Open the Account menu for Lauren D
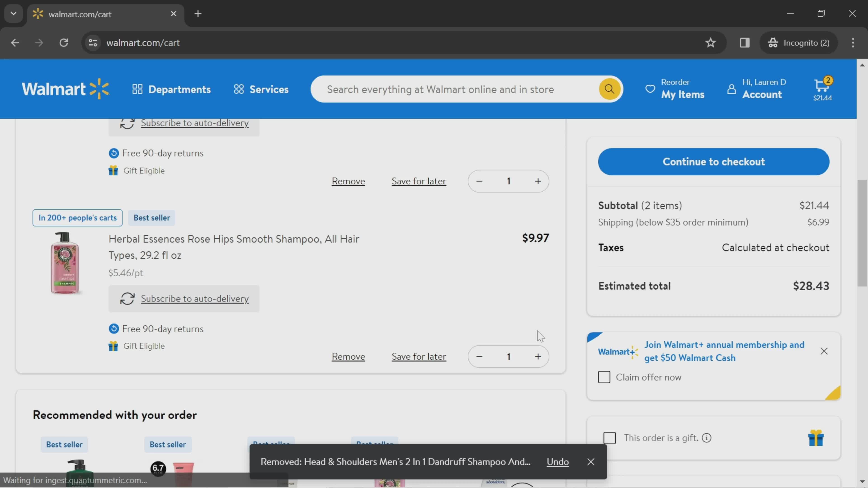The height and width of the screenshot is (488, 868). pos(757,89)
